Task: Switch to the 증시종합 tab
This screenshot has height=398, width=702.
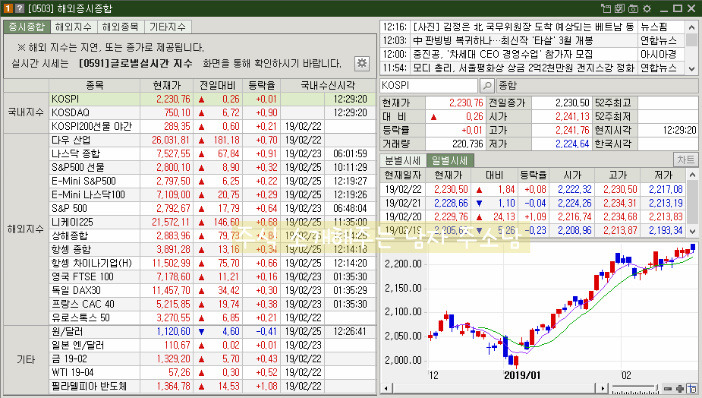Action: pos(27,27)
